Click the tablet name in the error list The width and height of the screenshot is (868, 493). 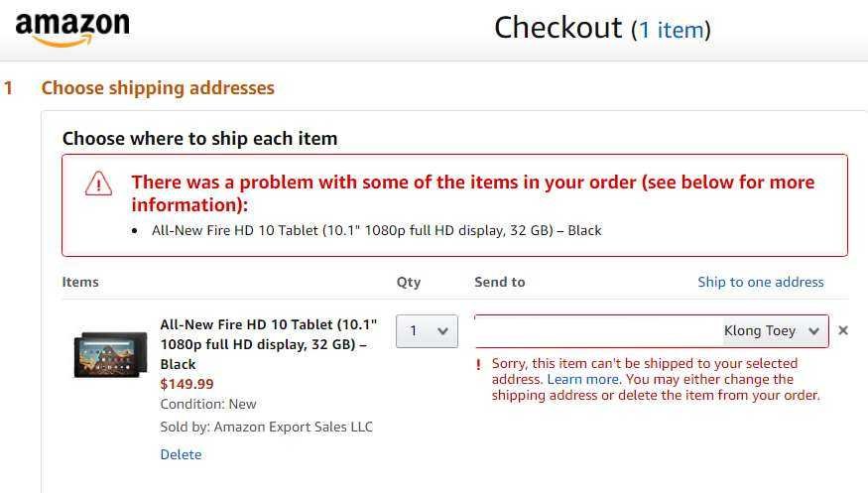pyautogui.click(x=376, y=231)
